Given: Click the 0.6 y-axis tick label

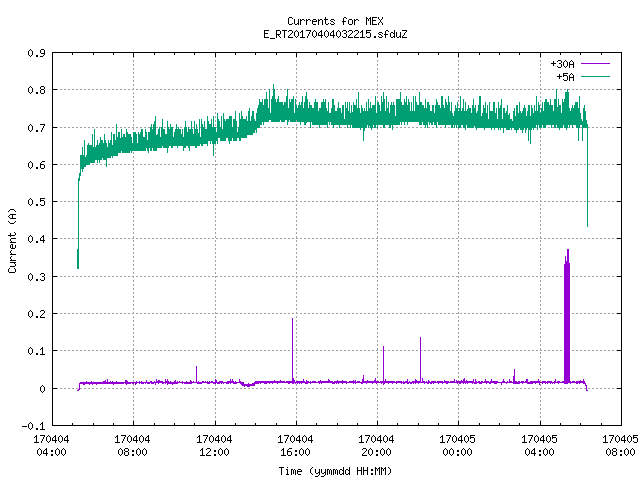Looking at the screenshot, I should coord(36,165).
